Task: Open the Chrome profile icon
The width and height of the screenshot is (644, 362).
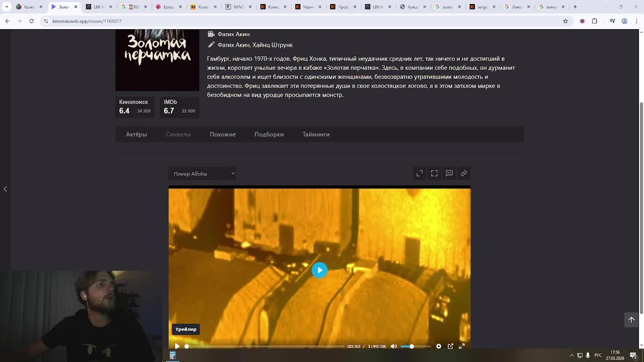Action: tap(624, 21)
